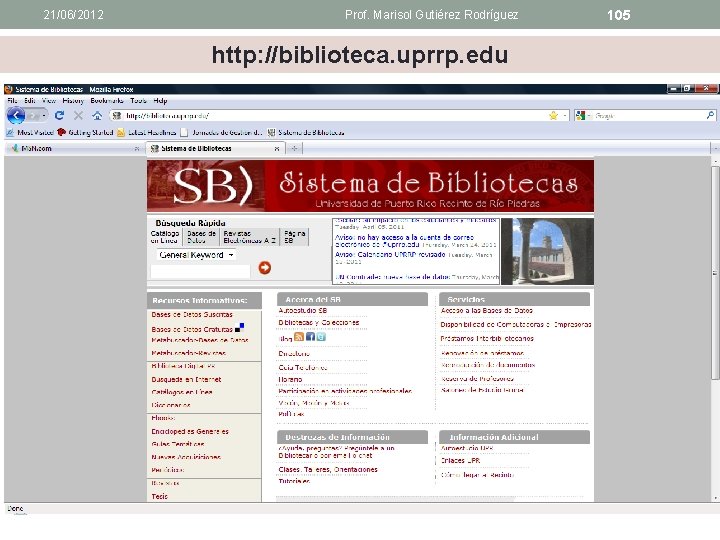Click the page's vertical scrollbar
This screenshot has height=540, width=720.
715,273
